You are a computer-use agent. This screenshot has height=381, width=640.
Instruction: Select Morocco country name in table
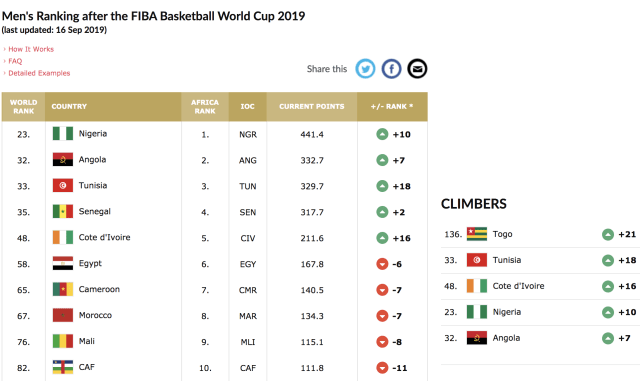pos(95,315)
